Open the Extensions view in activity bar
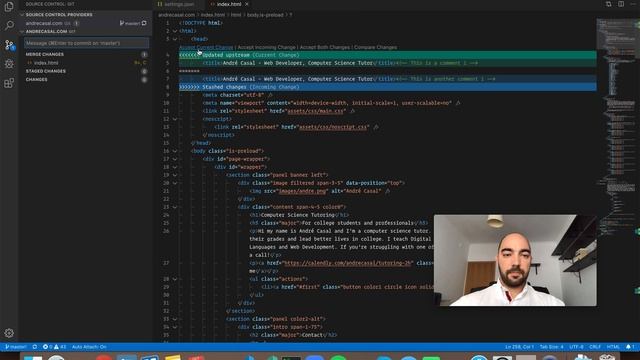This screenshot has height=360, width=640. point(9,83)
